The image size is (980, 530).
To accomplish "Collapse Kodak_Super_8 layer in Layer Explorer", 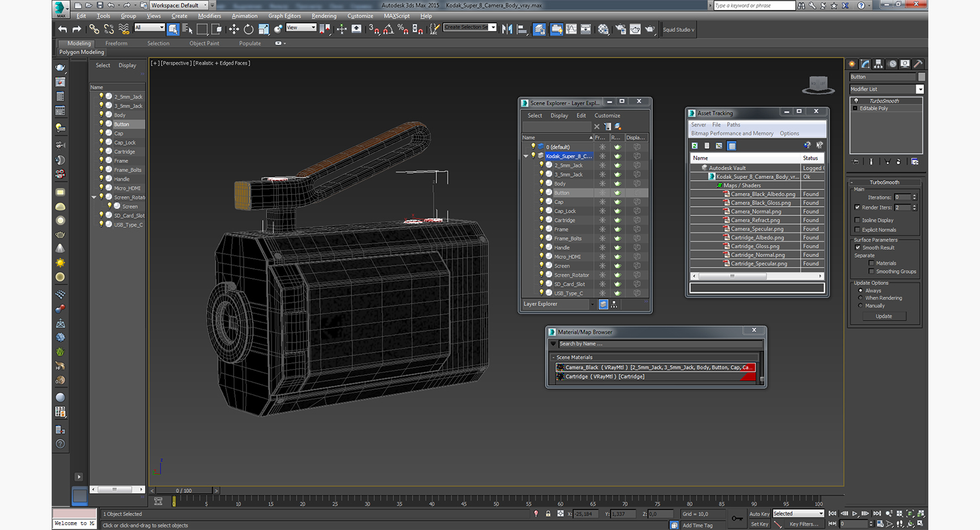I will 526,156.
